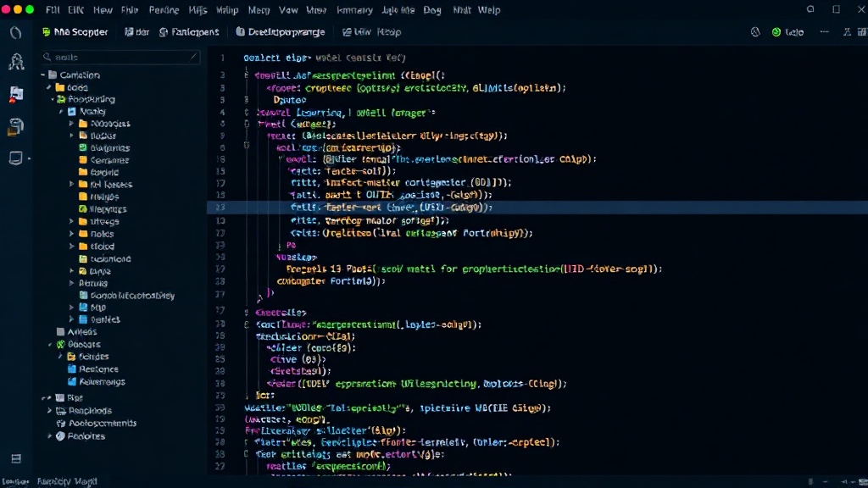
Task: Open the 'Dog' menu
Action: pos(432,10)
